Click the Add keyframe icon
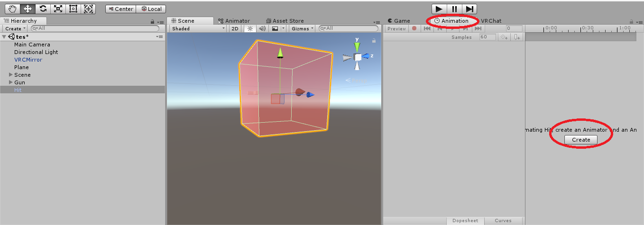The width and height of the screenshot is (644, 225). click(x=505, y=37)
